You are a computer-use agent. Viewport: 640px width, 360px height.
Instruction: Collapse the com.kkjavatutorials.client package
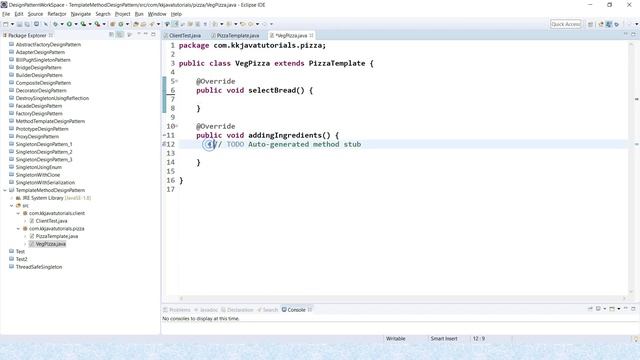18,213
